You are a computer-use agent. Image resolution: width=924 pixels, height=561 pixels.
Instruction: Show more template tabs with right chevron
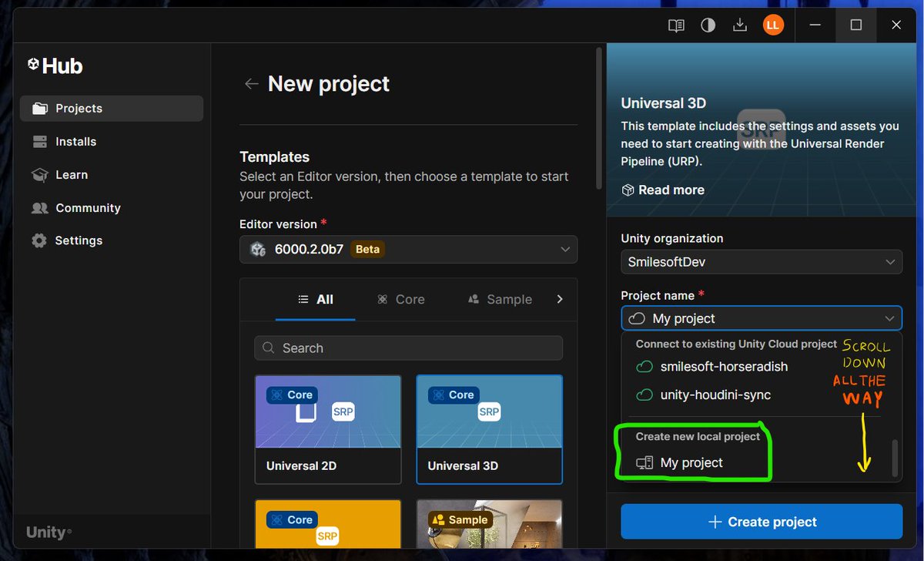[560, 299]
